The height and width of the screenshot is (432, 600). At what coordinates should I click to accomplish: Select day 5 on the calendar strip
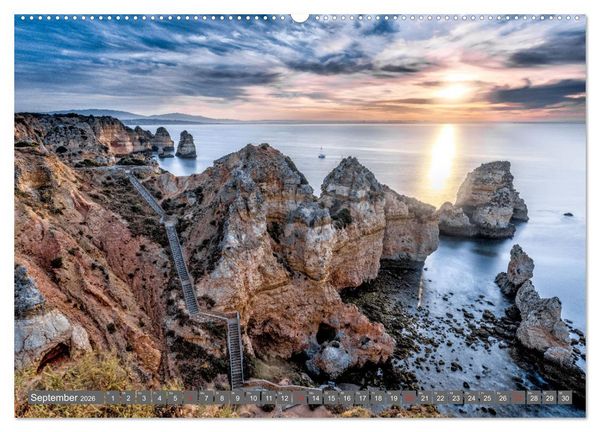point(175,398)
